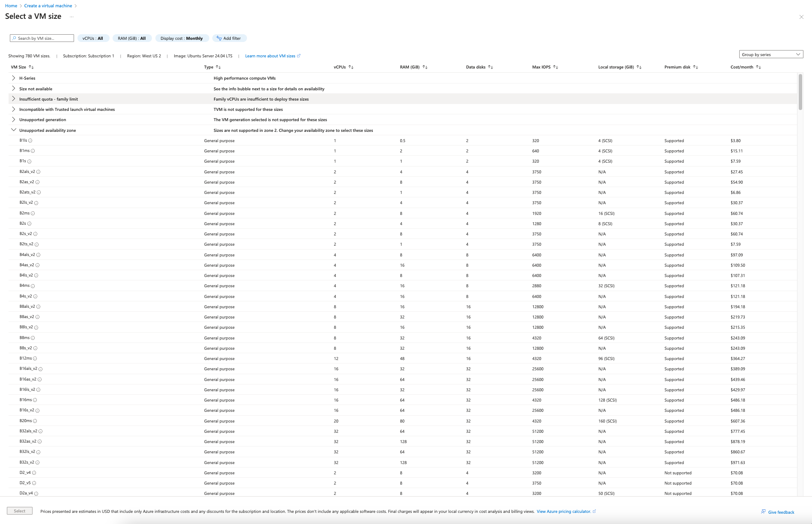Select the B2s VM size row
This screenshot has height=524, width=812.
(x=402, y=223)
